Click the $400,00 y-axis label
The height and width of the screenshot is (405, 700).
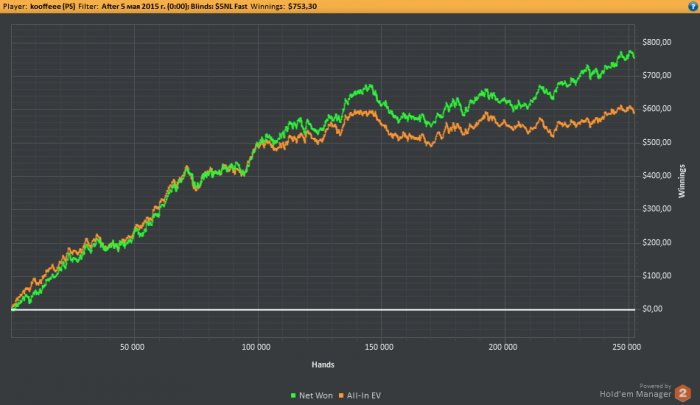pos(657,176)
